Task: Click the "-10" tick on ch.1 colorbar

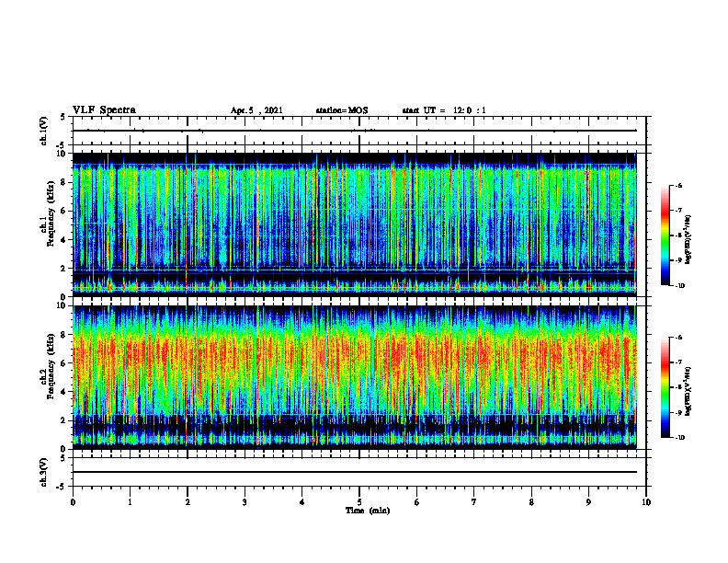Action: (x=680, y=286)
